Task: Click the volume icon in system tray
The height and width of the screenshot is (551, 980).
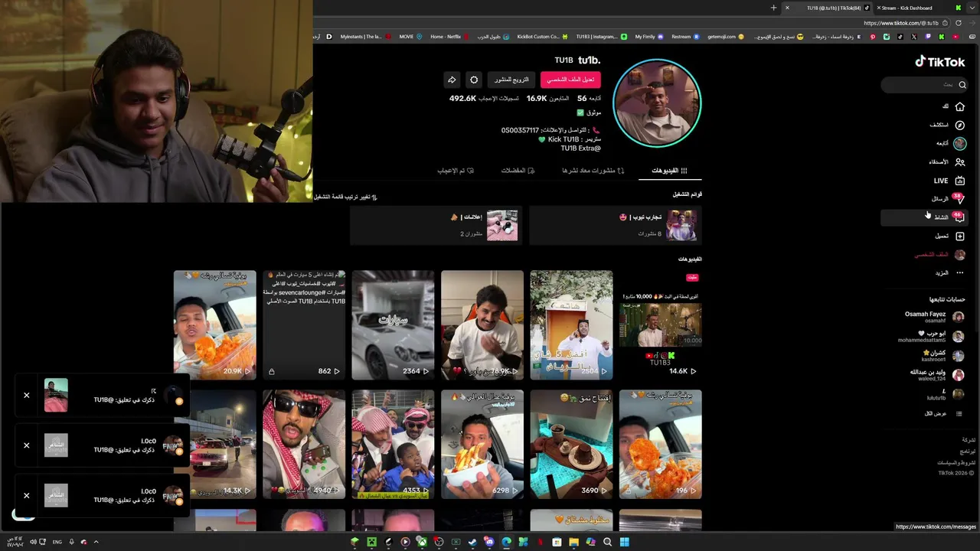Action: coord(33,542)
